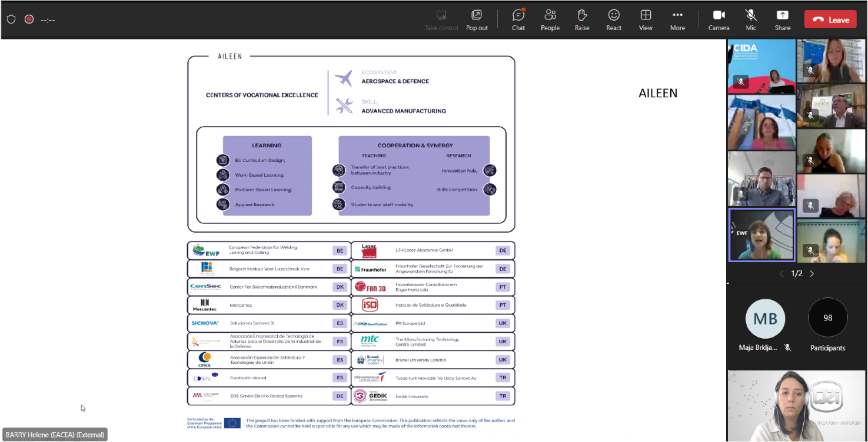Click 'LZH Laser Akademie GmbH' text
Viewport: 868px width, 442px height.
[x=424, y=251]
